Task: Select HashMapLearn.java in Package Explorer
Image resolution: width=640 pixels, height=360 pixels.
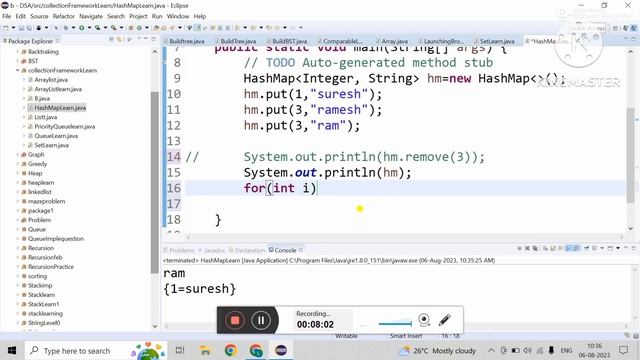Action: pyautogui.click(x=60, y=108)
